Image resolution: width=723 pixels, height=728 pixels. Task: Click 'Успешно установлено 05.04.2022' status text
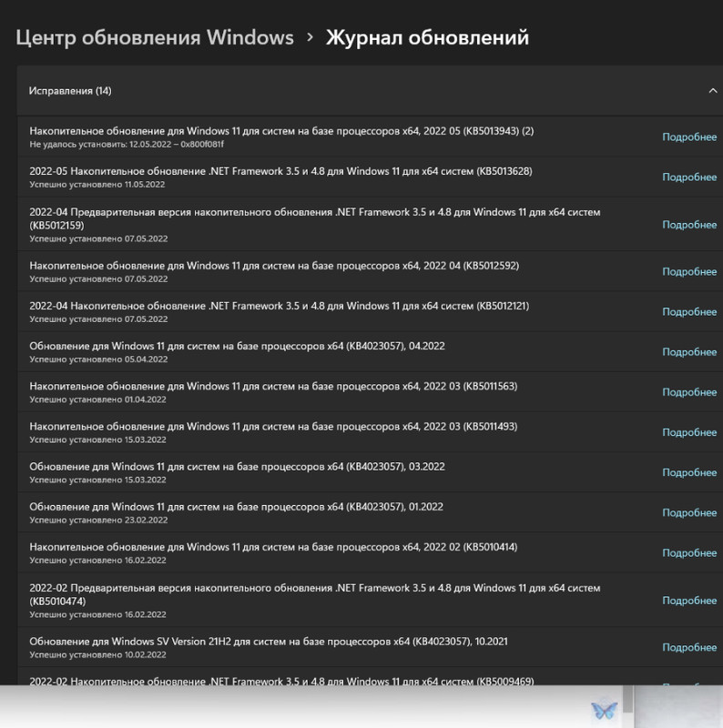point(98,359)
